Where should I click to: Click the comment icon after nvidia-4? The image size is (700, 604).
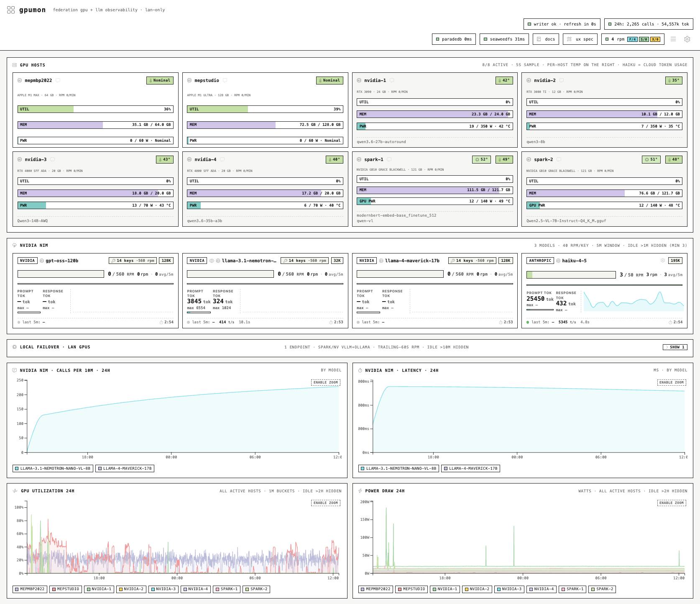pos(222,159)
